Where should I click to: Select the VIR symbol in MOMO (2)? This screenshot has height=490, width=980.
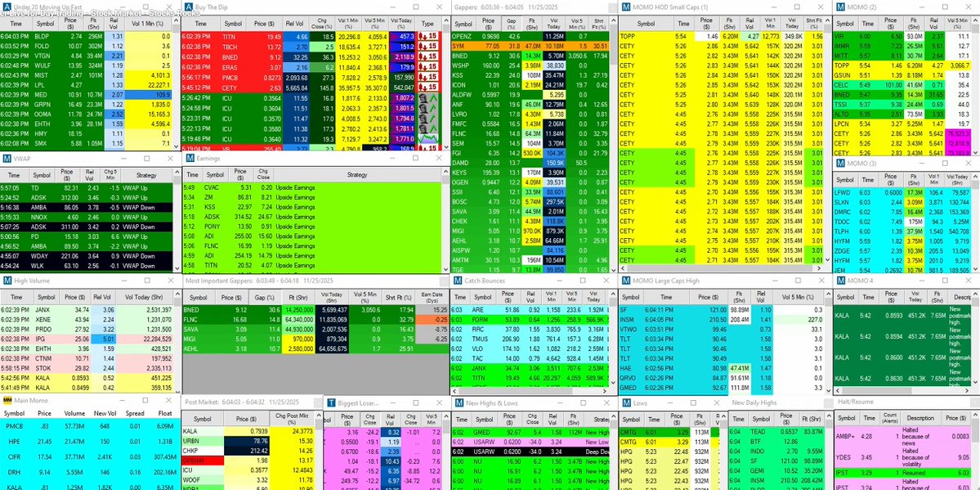[x=839, y=37]
